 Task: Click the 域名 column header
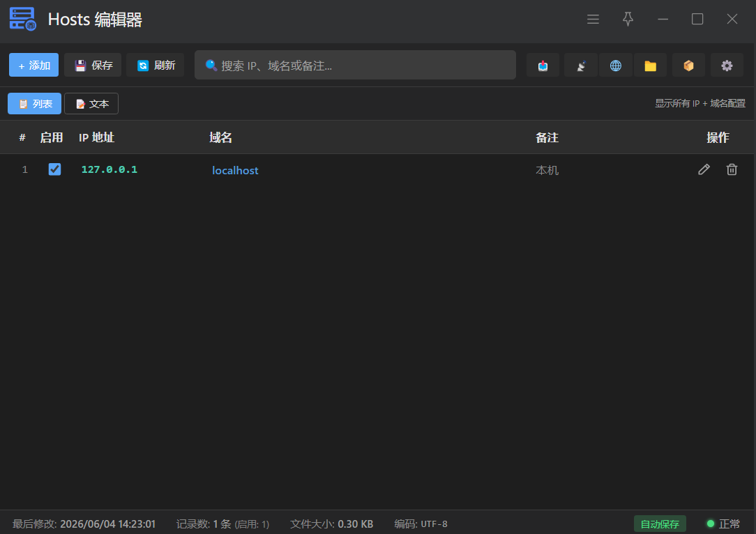[221, 137]
